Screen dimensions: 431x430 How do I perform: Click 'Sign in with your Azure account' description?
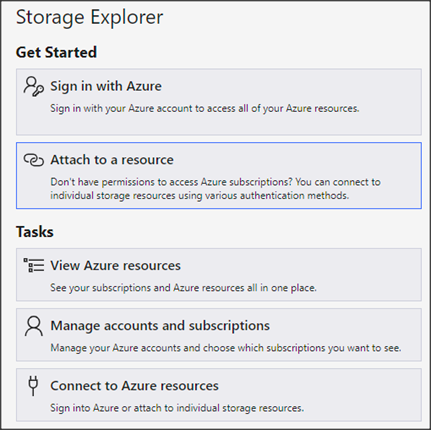pyautogui.click(x=205, y=108)
